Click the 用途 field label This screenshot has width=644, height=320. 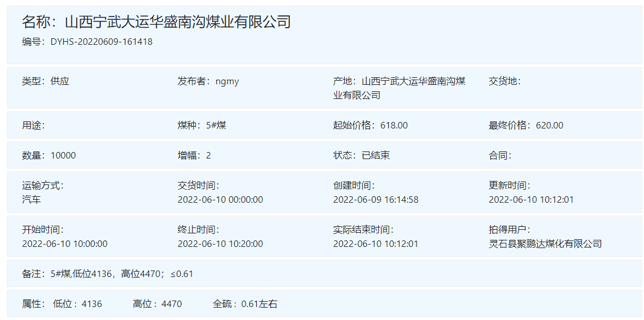click(x=34, y=125)
